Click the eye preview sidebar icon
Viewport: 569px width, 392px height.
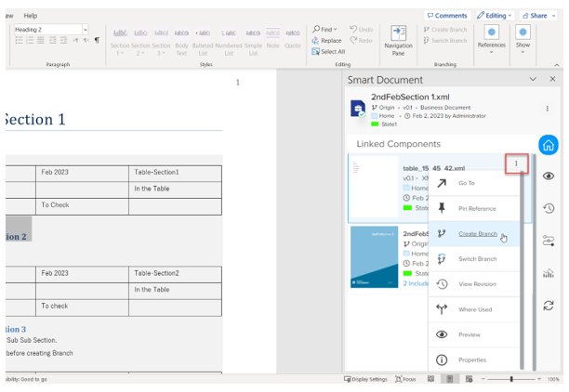point(549,176)
